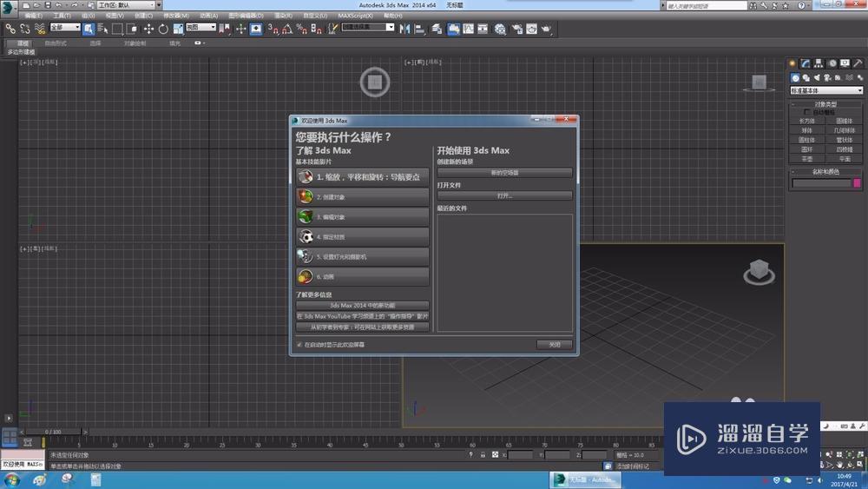Image resolution: width=868 pixels, height=489 pixels.
Task: Toggle Angle Snap
Action: tap(287, 29)
